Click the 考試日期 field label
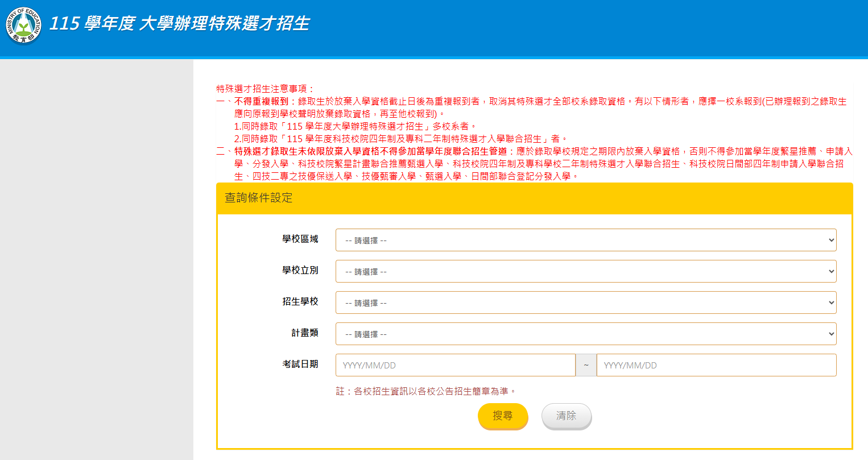Viewport: 868px width, 460px height. pyautogui.click(x=300, y=364)
